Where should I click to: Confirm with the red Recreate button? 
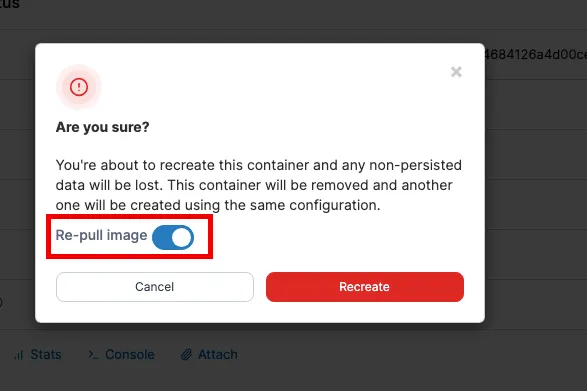point(365,287)
